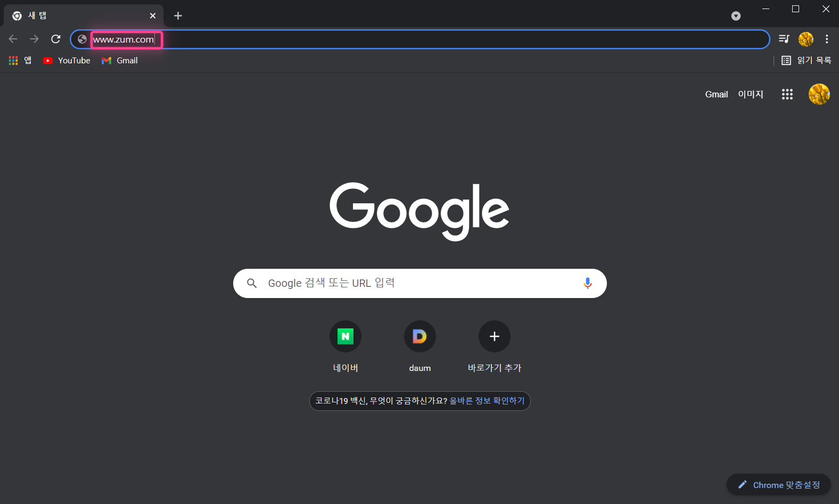Open the tab search dropdown arrow
839x504 pixels.
(736, 16)
